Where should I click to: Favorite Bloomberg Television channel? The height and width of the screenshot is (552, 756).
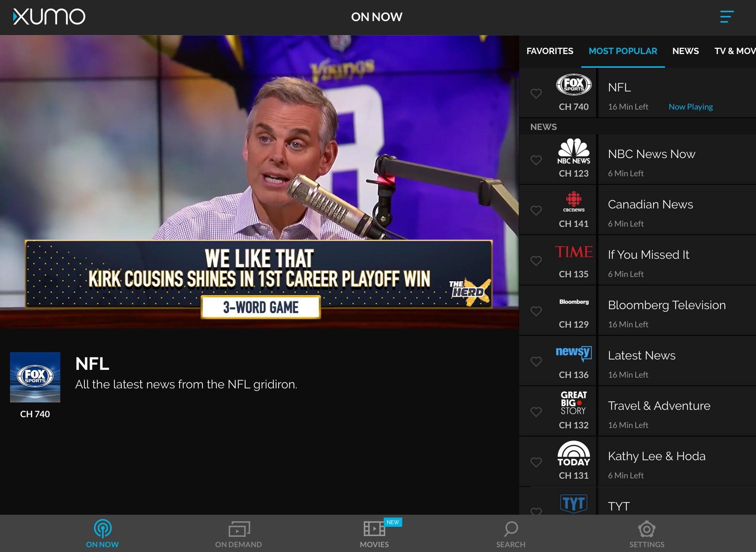coord(536,311)
